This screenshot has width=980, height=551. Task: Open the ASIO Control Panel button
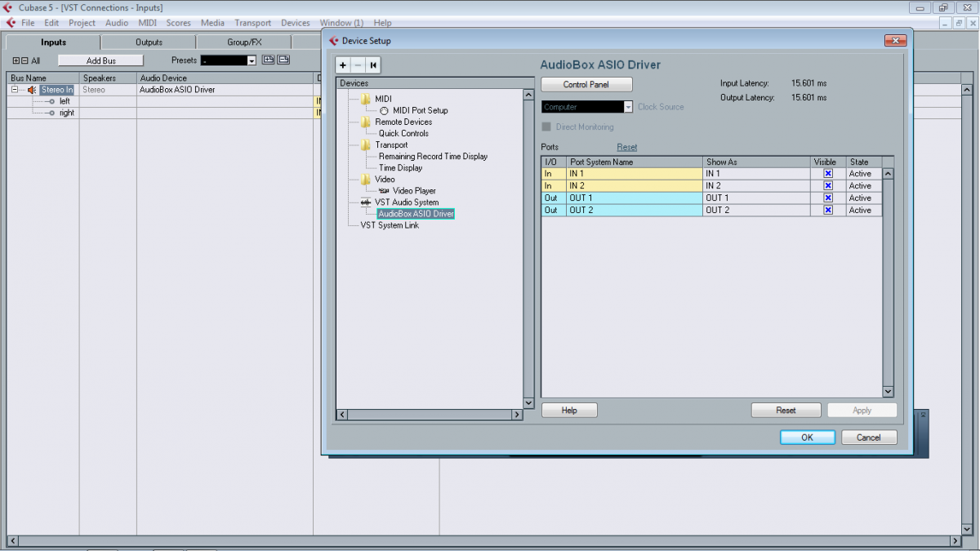click(x=586, y=85)
